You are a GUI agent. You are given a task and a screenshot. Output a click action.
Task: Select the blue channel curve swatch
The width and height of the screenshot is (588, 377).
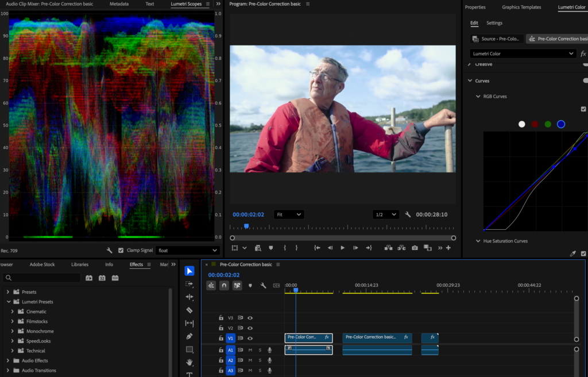click(561, 124)
